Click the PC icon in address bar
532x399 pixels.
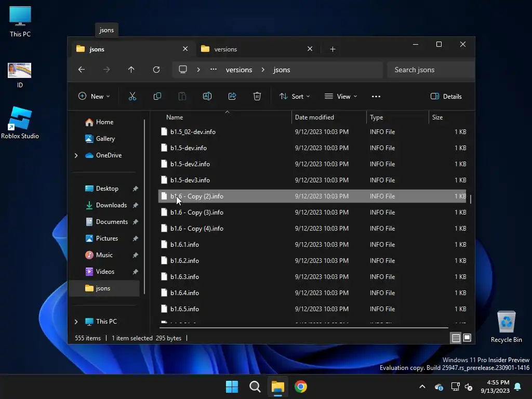pos(183,70)
